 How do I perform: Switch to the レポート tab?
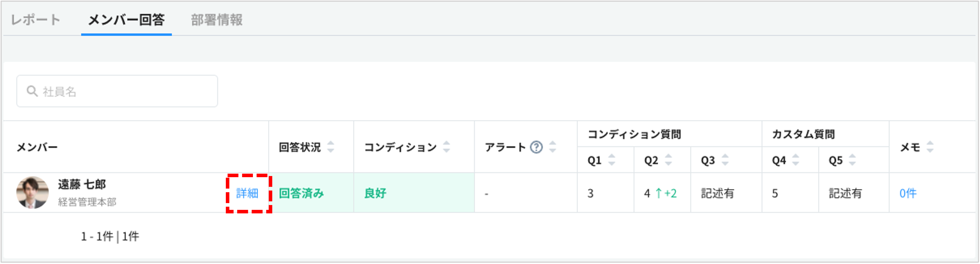pyautogui.click(x=36, y=20)
